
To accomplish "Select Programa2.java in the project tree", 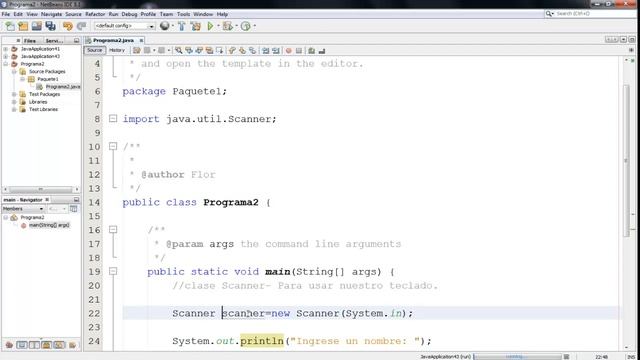I will pos(63,87).
